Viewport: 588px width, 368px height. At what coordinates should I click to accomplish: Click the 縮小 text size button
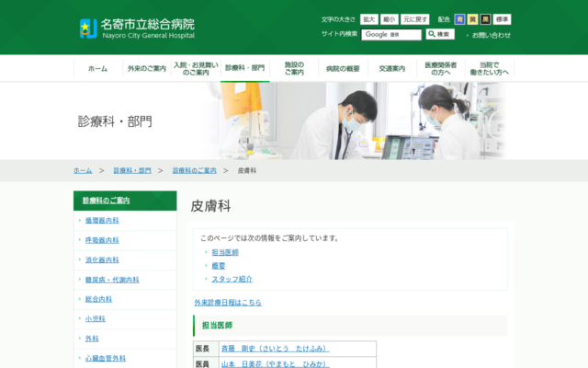point(389,19)
